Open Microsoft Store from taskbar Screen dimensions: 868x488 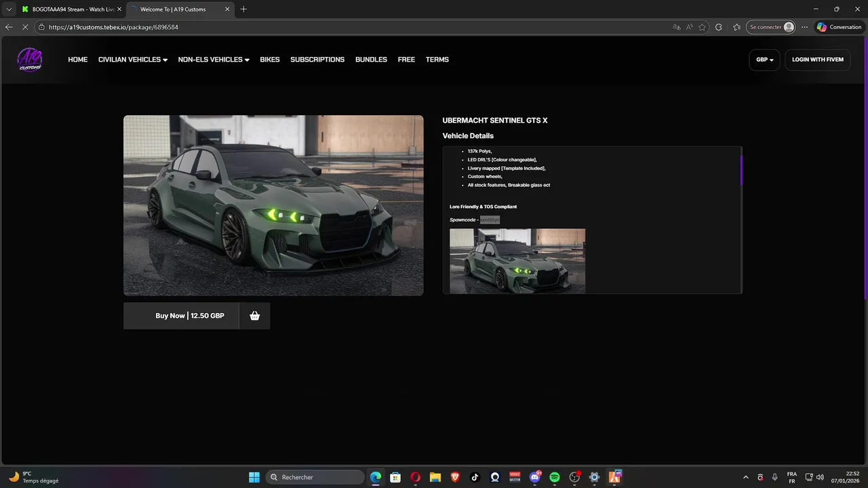(395, 477)
